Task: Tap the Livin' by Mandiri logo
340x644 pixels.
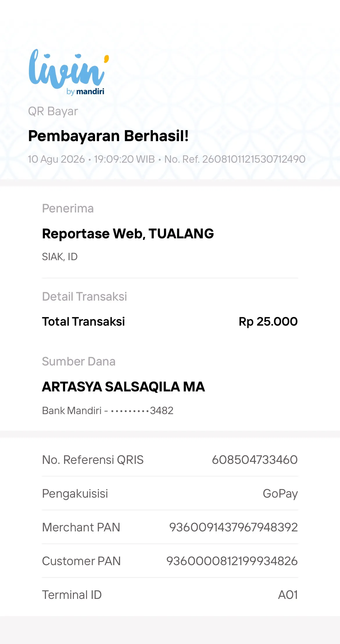Action: point(69,72)
